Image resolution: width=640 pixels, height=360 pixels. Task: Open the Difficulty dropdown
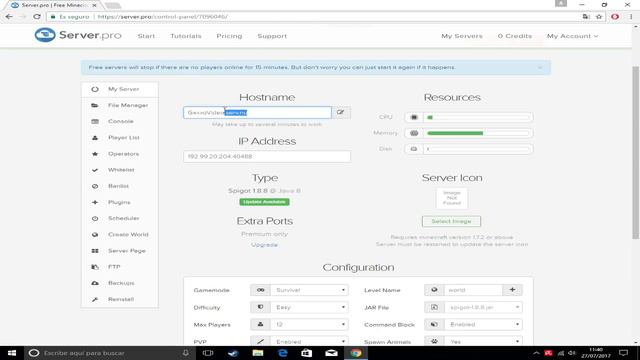309,307
